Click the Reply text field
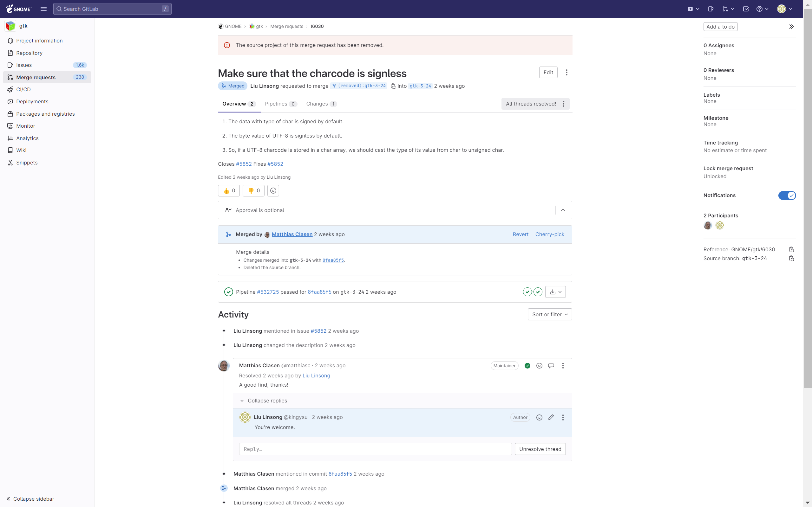812x507 pixels. (375, 449)
